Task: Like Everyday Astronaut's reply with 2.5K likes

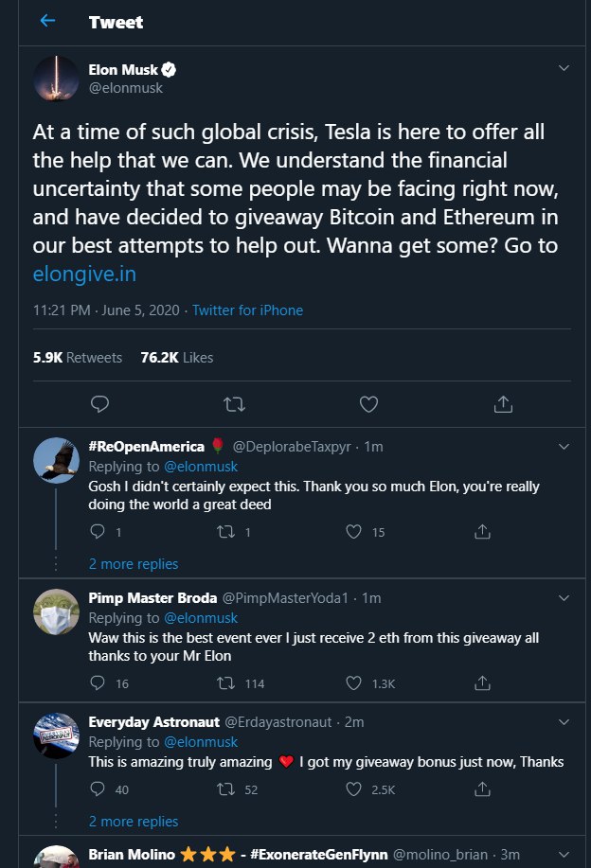Action: [x=354, y=788]
